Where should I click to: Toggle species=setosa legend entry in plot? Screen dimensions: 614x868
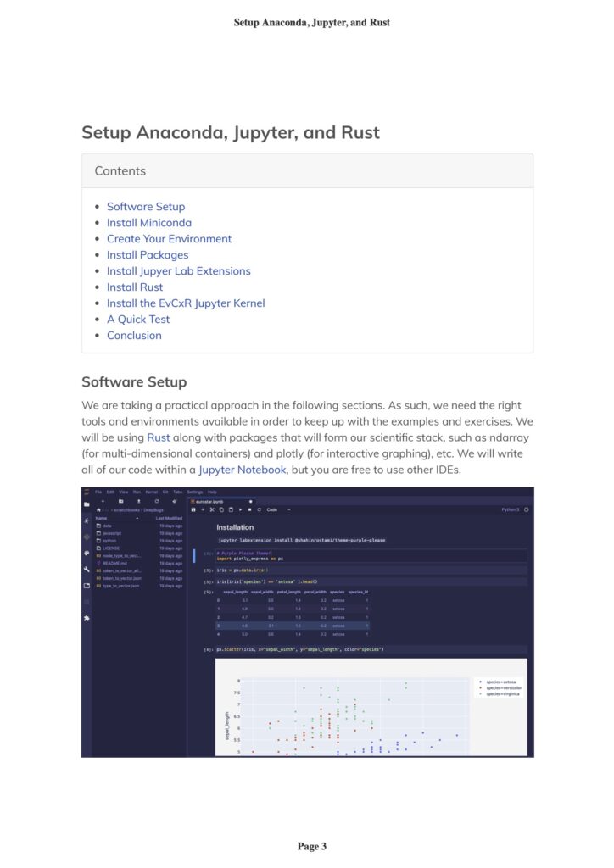click(500, 681)
